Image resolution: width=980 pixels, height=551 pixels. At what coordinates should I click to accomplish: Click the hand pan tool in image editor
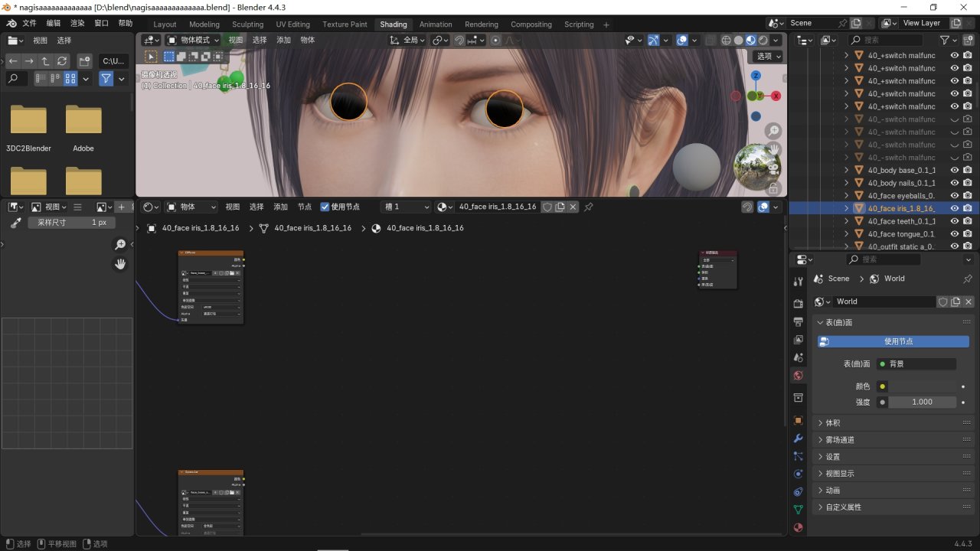point(120,264)
